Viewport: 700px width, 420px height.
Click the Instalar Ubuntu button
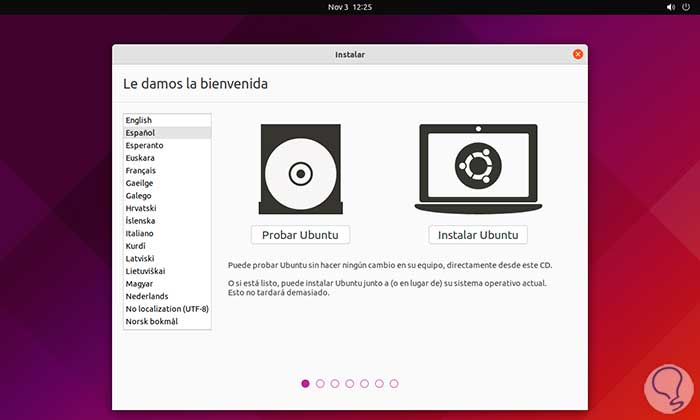[x=478, y=235]
